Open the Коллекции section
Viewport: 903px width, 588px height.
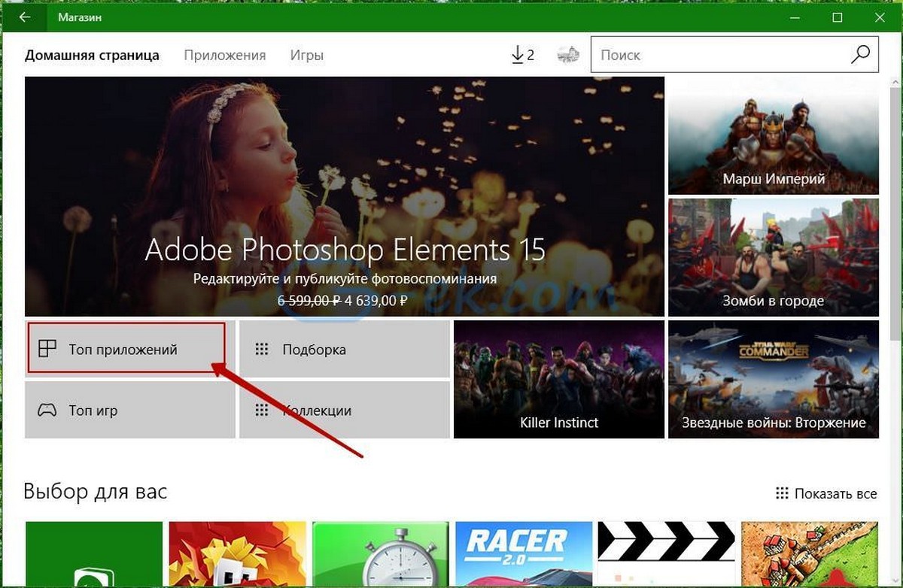click(x=345, y=410)
